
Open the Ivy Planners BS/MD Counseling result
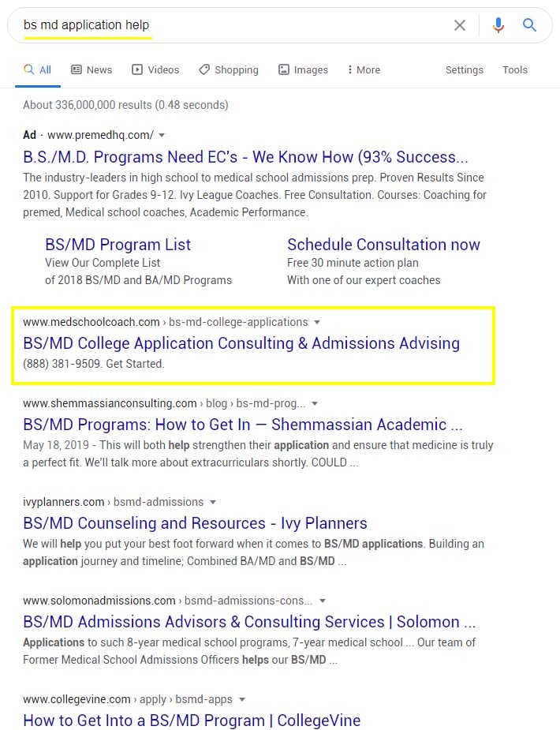click(x=195, y=523)
